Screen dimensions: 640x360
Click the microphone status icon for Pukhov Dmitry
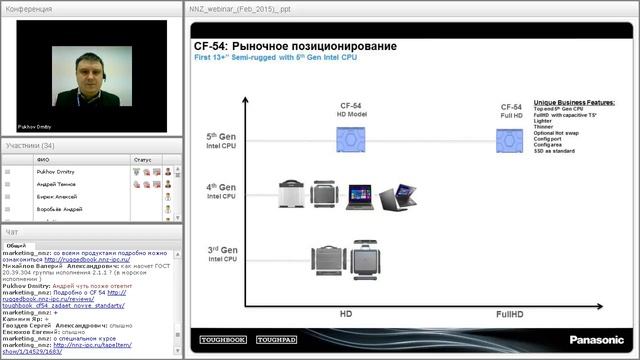[136, 172]
